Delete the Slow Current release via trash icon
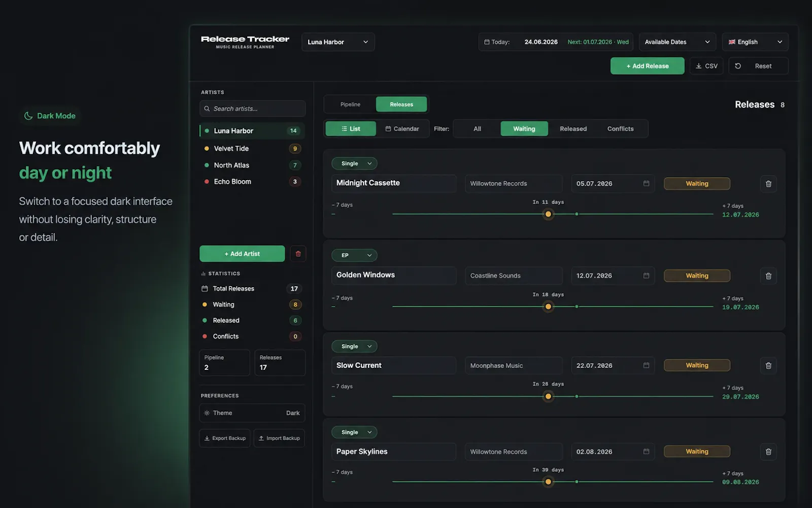This screenshot has width=812, height=508. [768, 365]
